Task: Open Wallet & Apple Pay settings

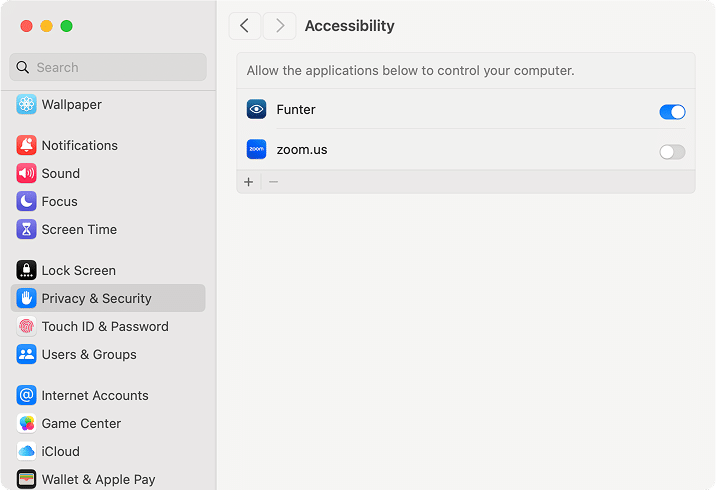Action: (x=108, y=479)
